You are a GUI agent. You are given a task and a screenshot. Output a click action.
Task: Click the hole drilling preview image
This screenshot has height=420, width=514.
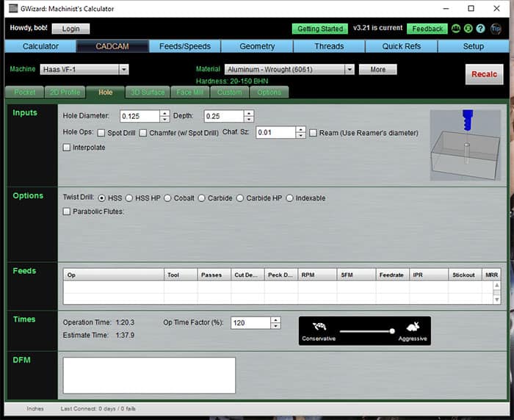(466, 145)
